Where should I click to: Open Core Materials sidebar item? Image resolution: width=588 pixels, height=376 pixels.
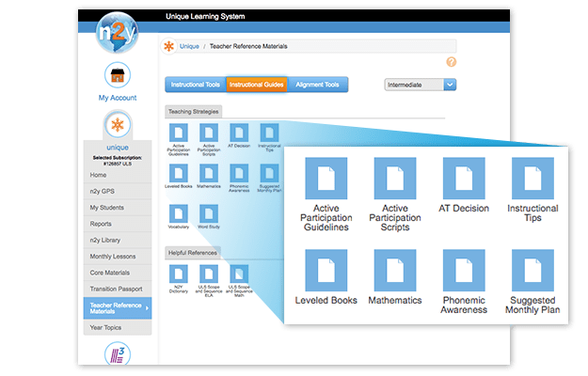point(118,273)
